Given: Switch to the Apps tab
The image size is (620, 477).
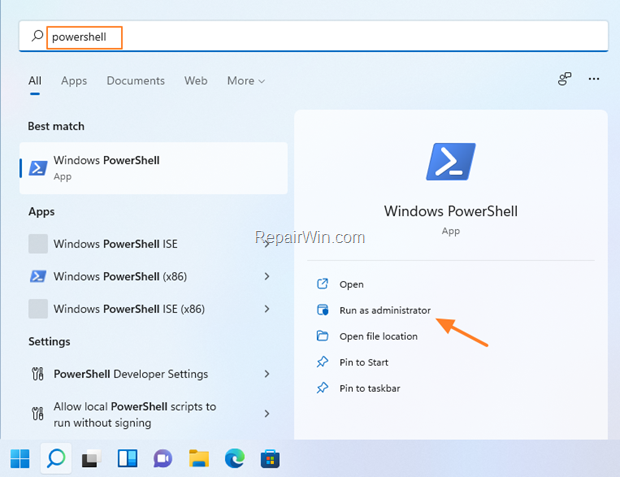Looking at the screenshot, I should [74, 81].
